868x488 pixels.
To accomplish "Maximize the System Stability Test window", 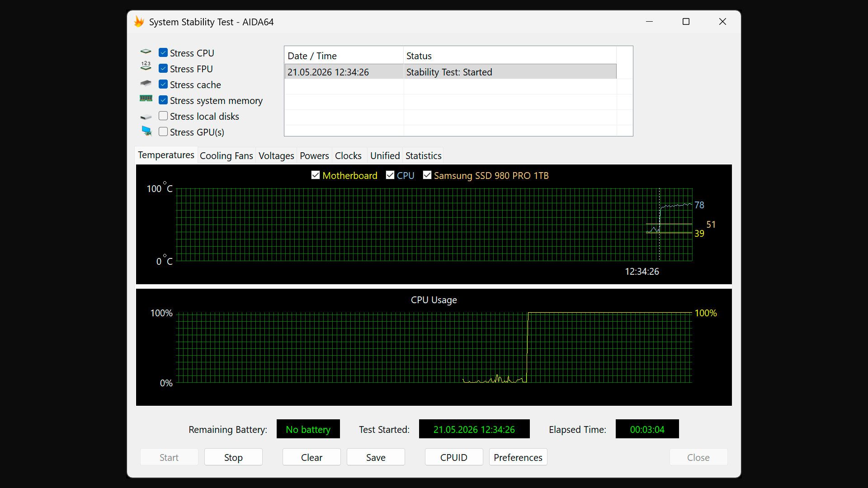I will click(686, 22).
